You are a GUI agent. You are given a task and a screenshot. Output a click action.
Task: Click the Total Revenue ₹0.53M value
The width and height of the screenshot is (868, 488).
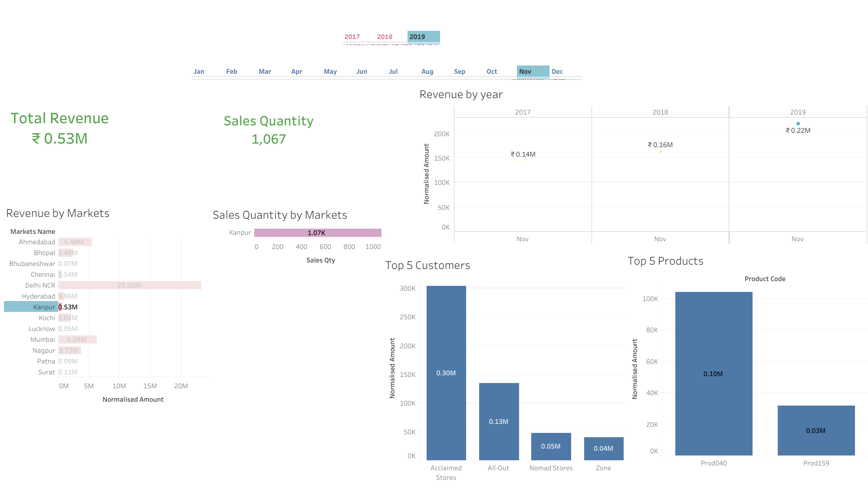(59, 139)
